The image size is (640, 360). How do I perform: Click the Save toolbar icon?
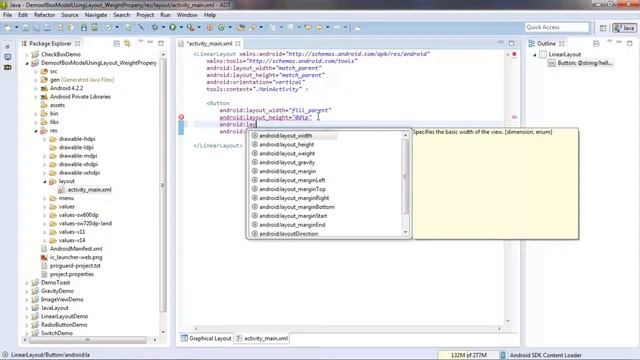click(26, 27)
